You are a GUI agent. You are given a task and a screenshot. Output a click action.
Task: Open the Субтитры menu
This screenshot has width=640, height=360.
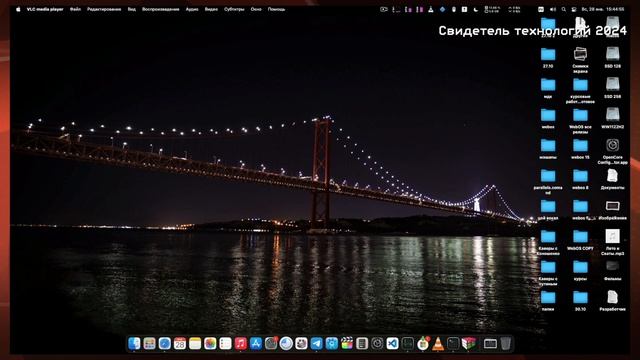tap(234, 9)
